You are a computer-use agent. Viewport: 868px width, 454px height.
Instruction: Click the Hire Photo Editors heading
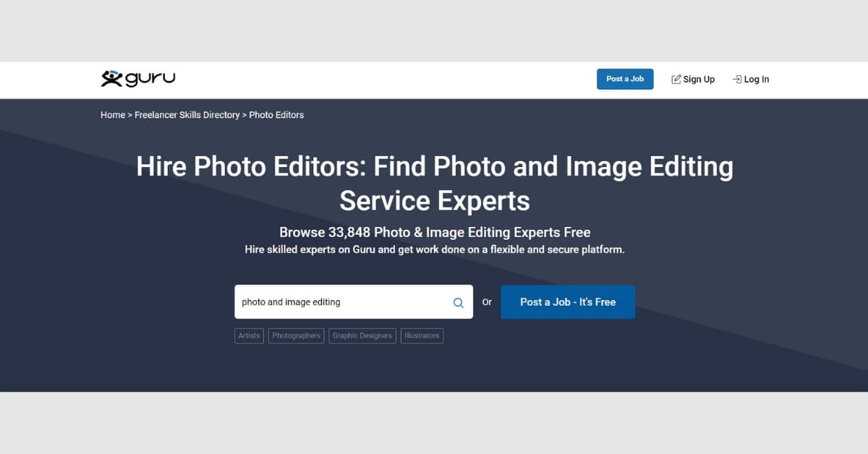point(435,183)
